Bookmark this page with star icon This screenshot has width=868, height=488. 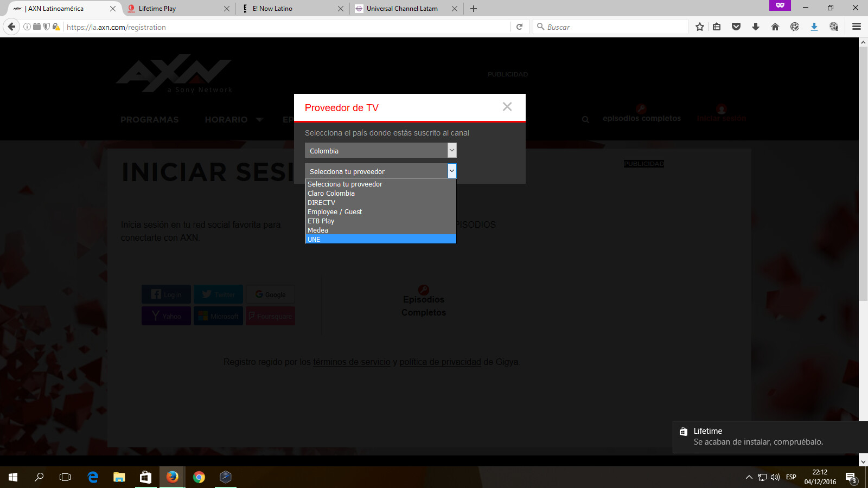(700, 27)
